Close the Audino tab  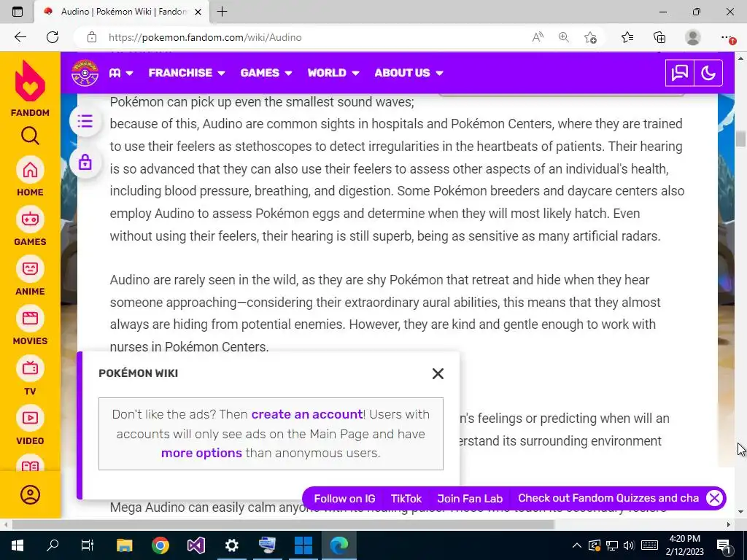(198, 12)
